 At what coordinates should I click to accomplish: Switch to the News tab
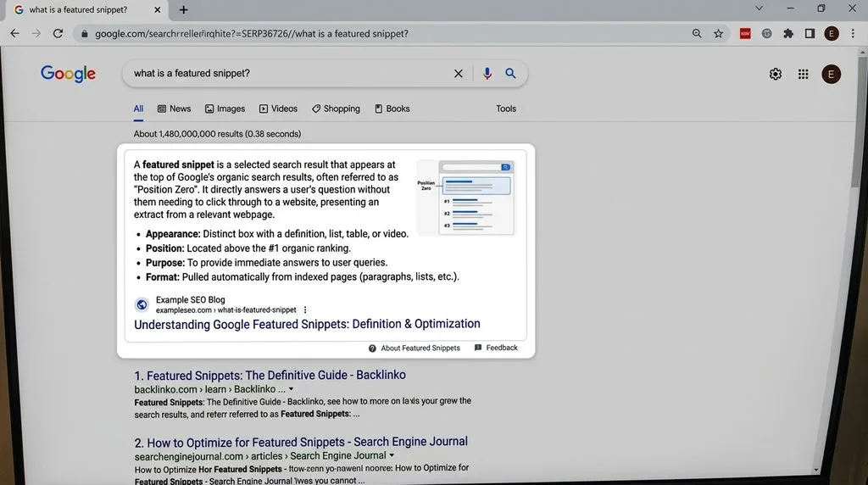point(175,109)
